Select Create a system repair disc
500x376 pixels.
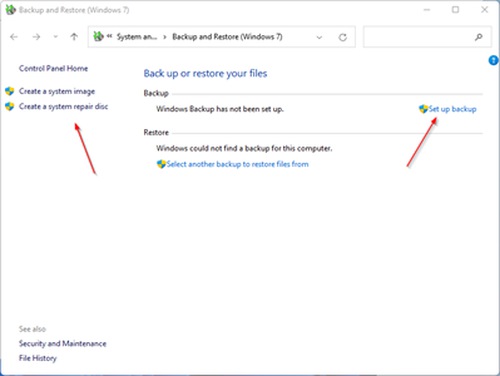pyautogui.click(x=63, y=106)
